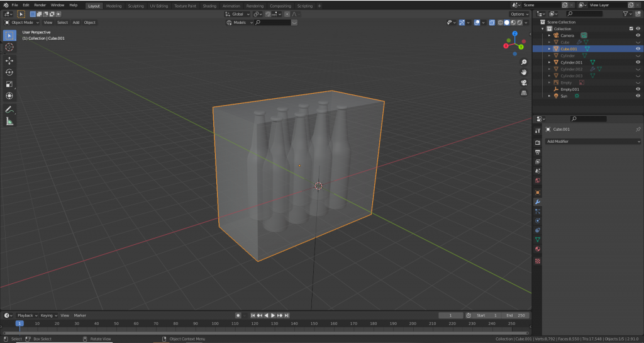Jump to the timeline end frame button
Viewport: 644px width, 343px height.
[x=287, y=315]
